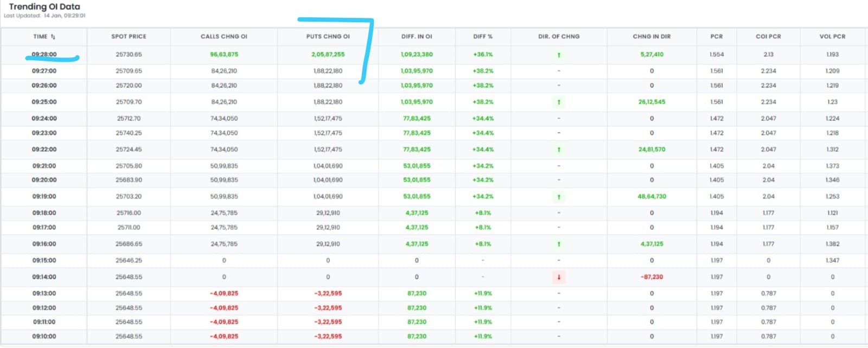868x348 pixels.
Task: Click the 2,05,87,255 puts change value
Action: click(328, 55)
